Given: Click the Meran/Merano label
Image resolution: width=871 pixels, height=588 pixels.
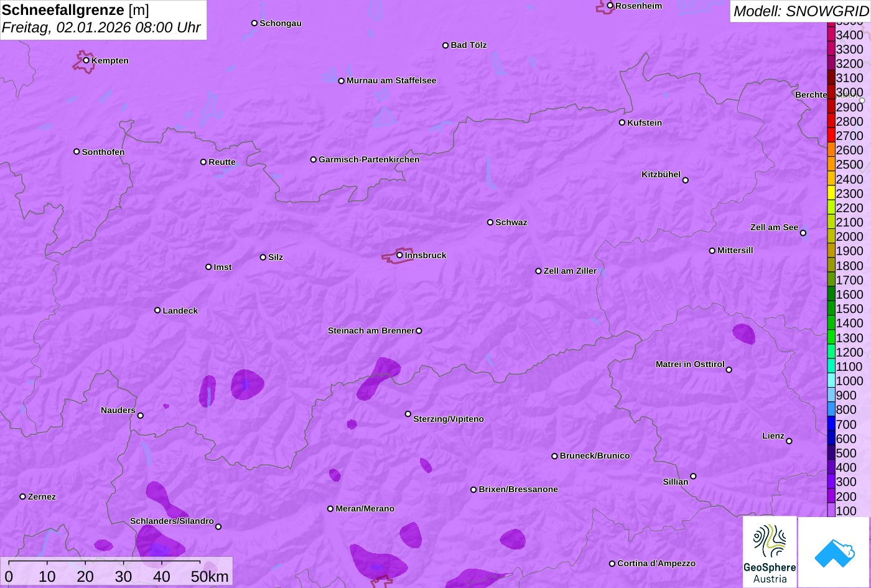Looking at the screenshot, I should point(365,508).
